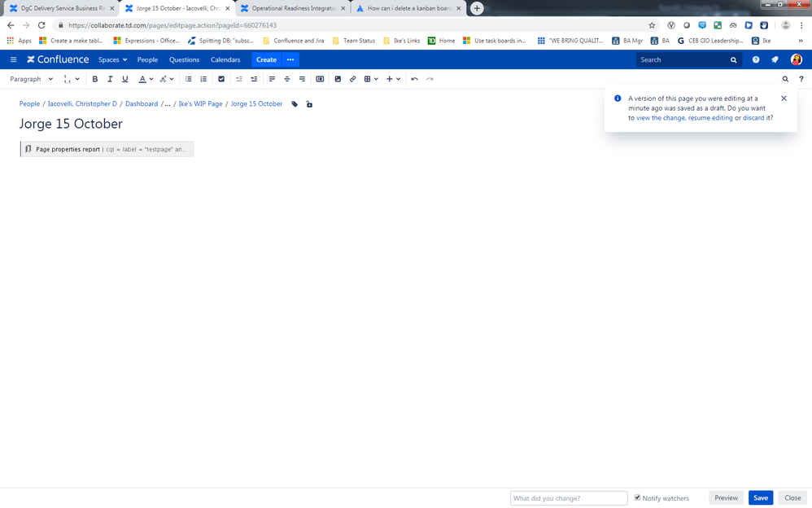Open the heading numbering dropdown
The width and height of the screenshot is (812, 508).
click(71, 79)
